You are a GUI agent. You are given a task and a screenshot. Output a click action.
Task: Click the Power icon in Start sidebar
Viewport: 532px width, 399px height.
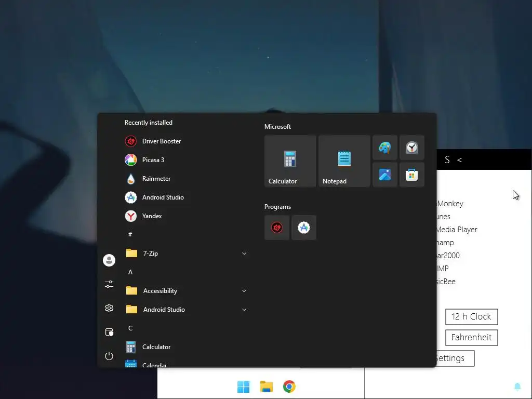pos(109,356)
